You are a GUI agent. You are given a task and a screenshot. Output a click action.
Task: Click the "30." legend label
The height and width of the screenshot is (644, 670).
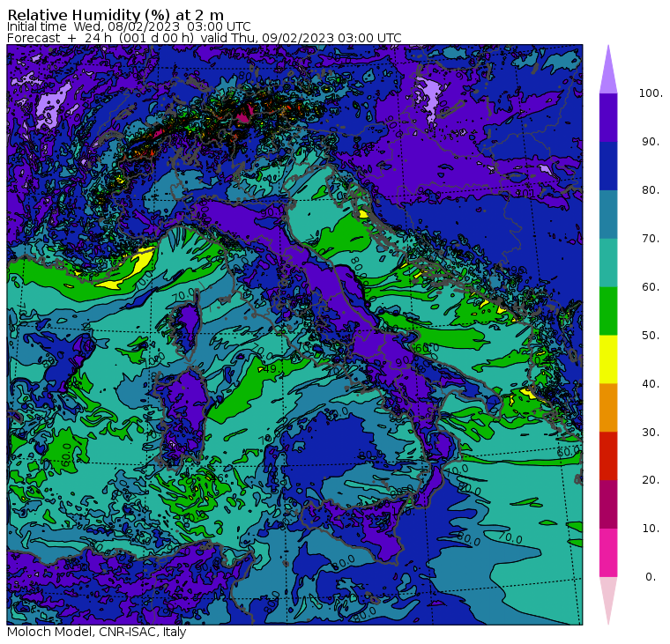click(x=651, y=432)
